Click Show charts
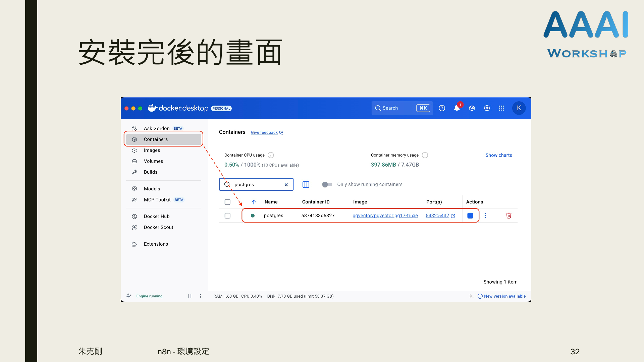This screenshot has width=644, height=362. [x=498, y=155]
